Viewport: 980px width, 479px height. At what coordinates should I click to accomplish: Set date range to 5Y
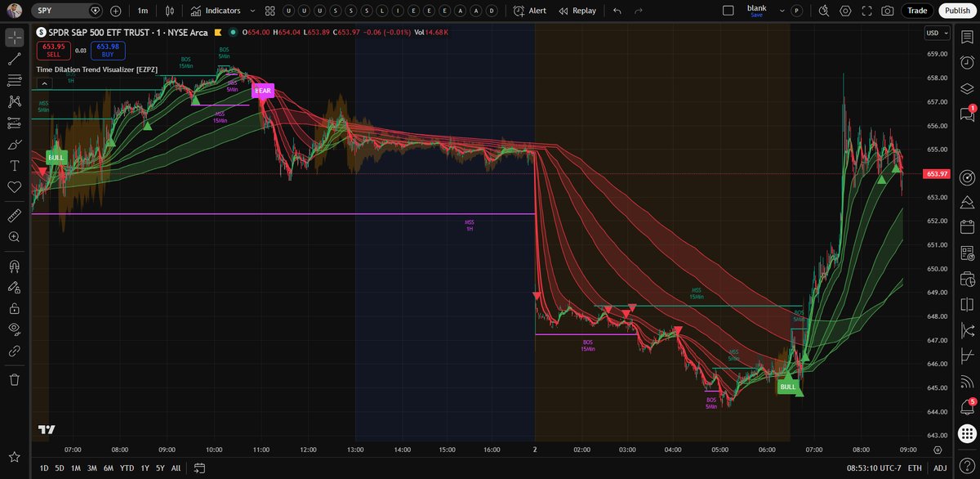coord(160,468)
